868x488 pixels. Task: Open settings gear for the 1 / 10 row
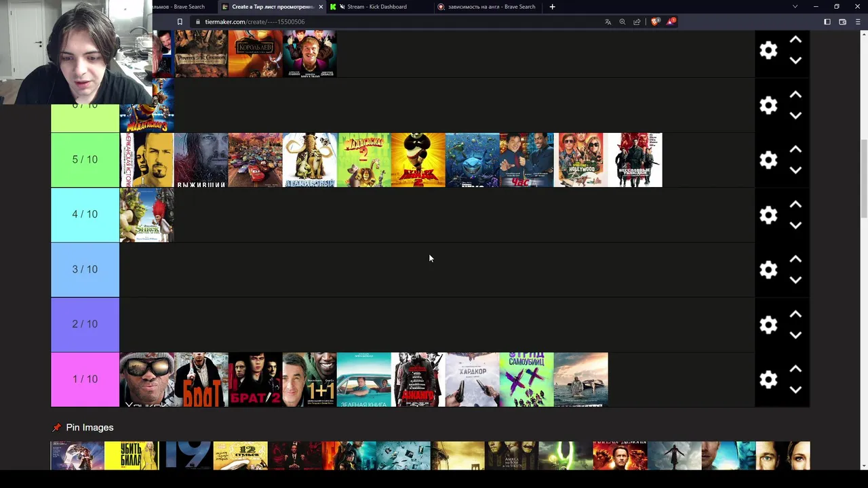point(768,380)
